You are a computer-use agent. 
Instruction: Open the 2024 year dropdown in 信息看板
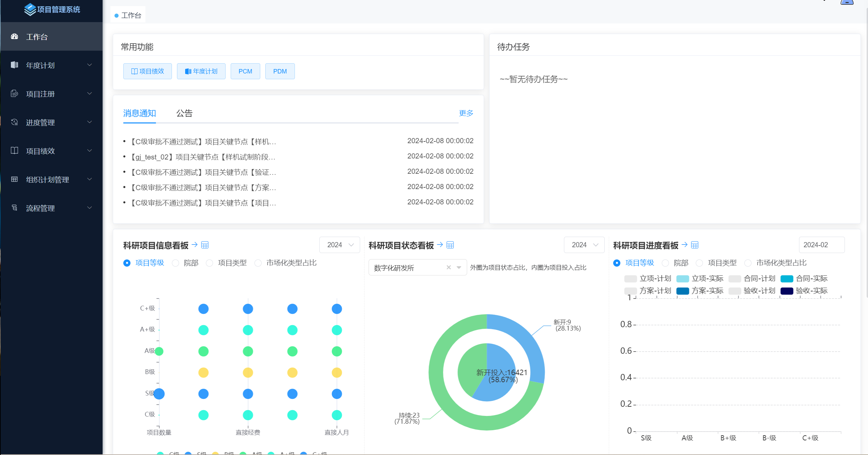339,245
